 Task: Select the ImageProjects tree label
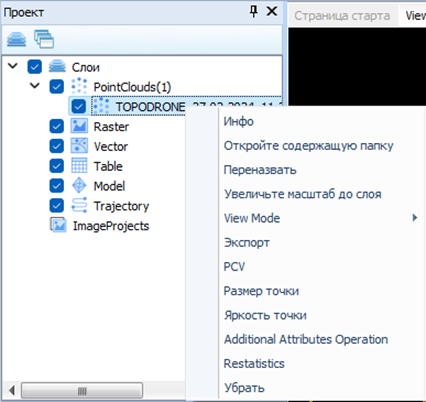(111, 226)
